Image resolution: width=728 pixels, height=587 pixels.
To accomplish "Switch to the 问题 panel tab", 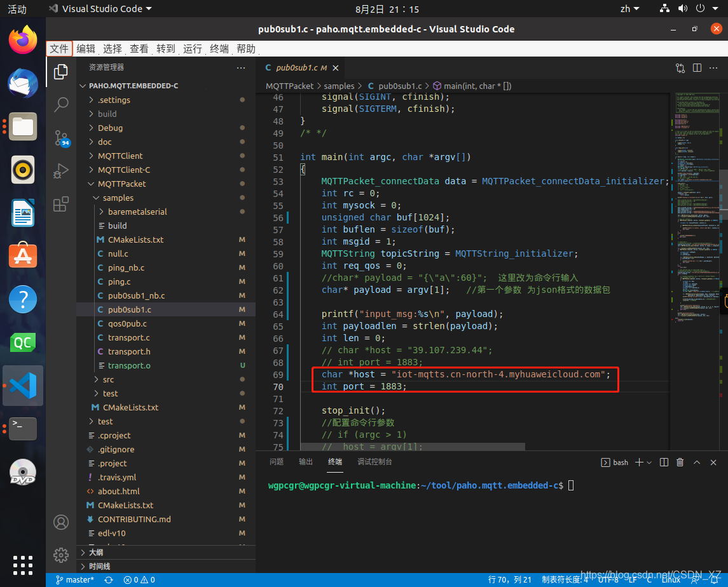I will click(x=277, y=462).
